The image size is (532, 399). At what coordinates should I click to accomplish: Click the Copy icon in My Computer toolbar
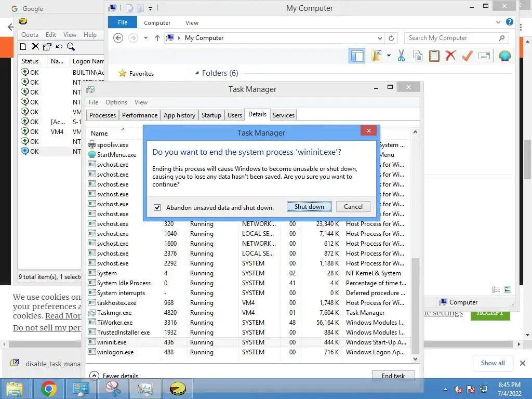[418, 56]
